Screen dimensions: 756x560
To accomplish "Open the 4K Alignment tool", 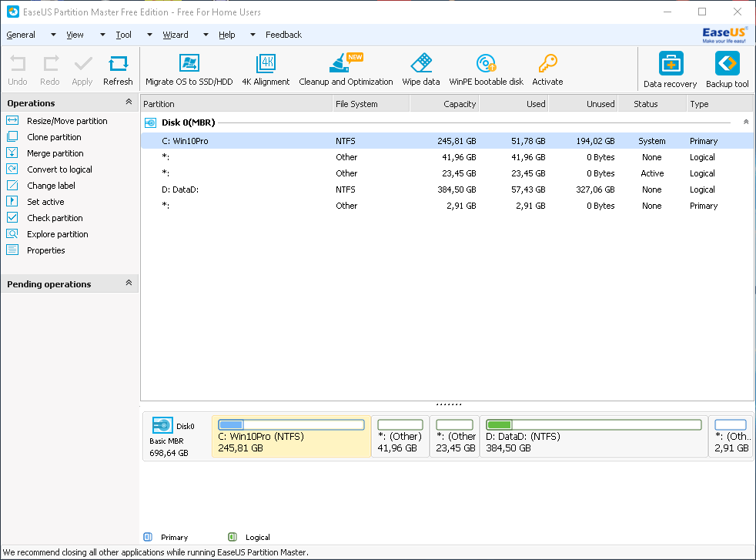I will coord(266,64).
